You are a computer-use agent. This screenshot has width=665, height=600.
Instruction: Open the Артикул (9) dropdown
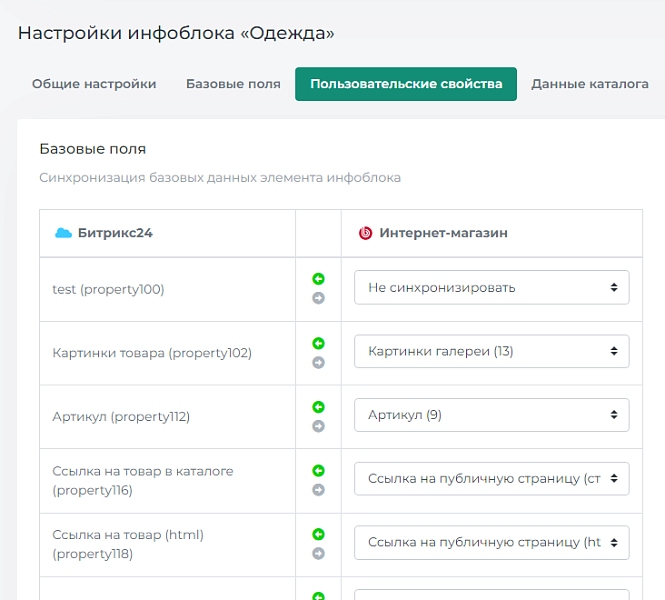(491, 415)
